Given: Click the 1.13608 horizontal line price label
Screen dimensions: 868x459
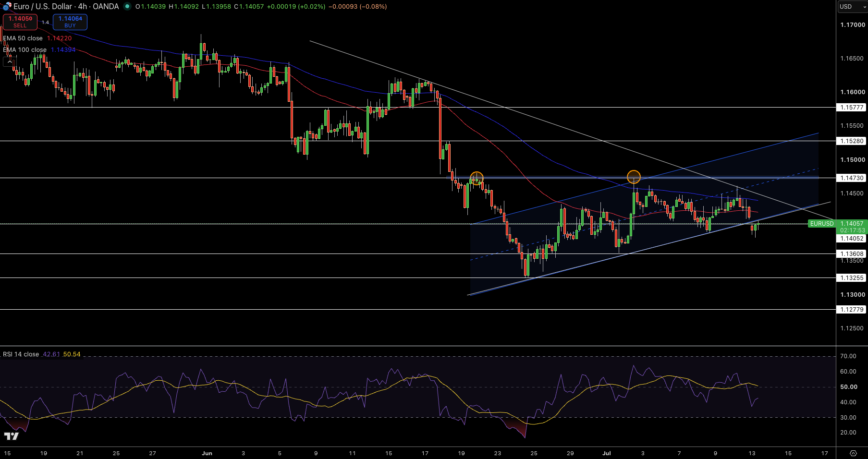Looking at the screenshot, I should pos(852,254).
